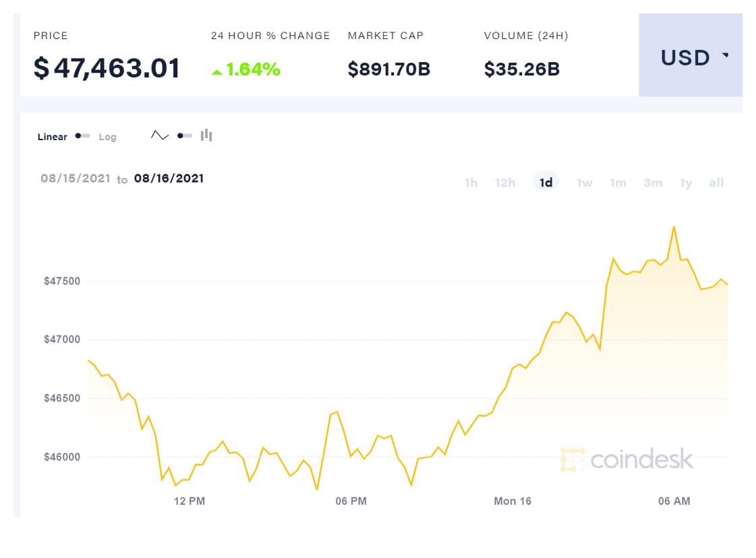The width and height of the screenshot is (756, 558).
Task: Click the highest peak on the price chart
Action: pos(674,227)
